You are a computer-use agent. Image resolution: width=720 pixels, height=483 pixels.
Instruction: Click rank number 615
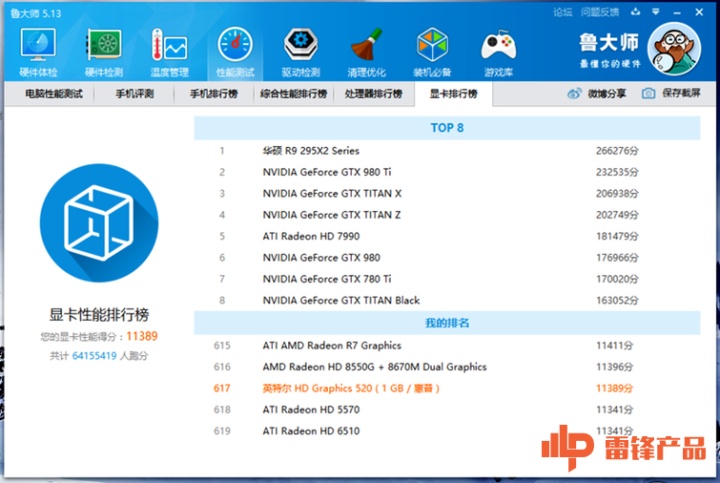[222, 345]
